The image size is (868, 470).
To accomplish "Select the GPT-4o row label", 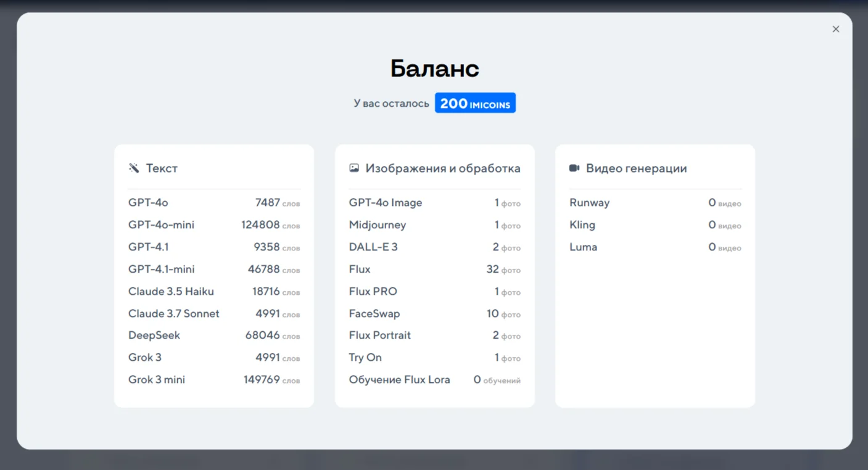I will click(148, 203).
